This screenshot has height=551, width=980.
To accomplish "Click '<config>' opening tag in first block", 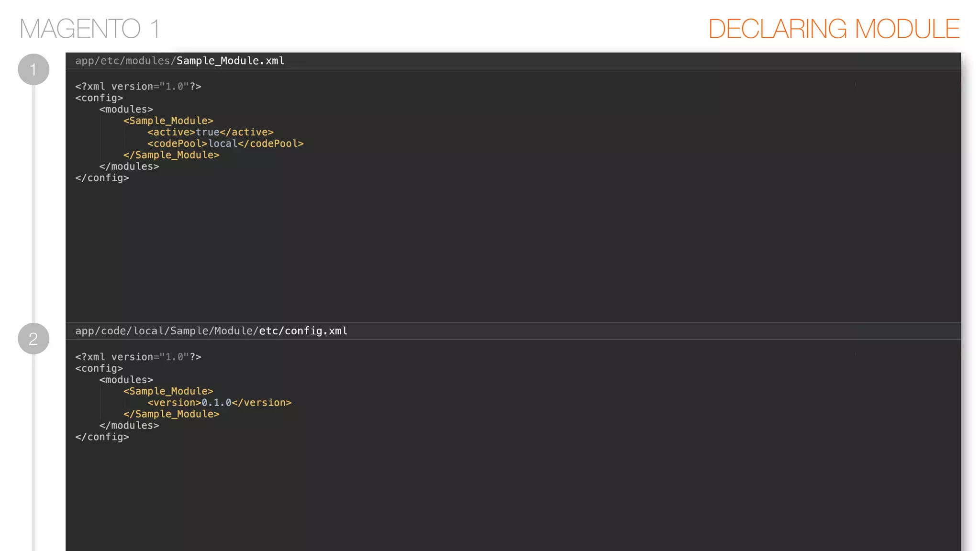I will [x=99, y=98].
